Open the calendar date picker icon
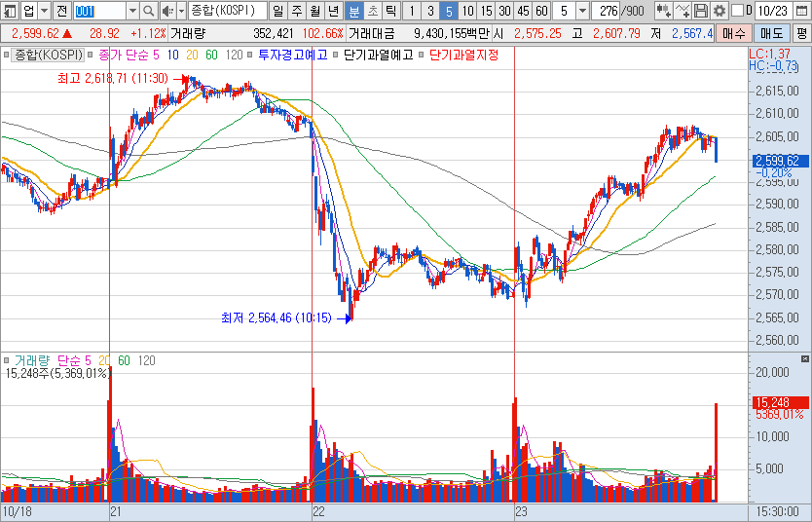 click(x=801, y=11)
